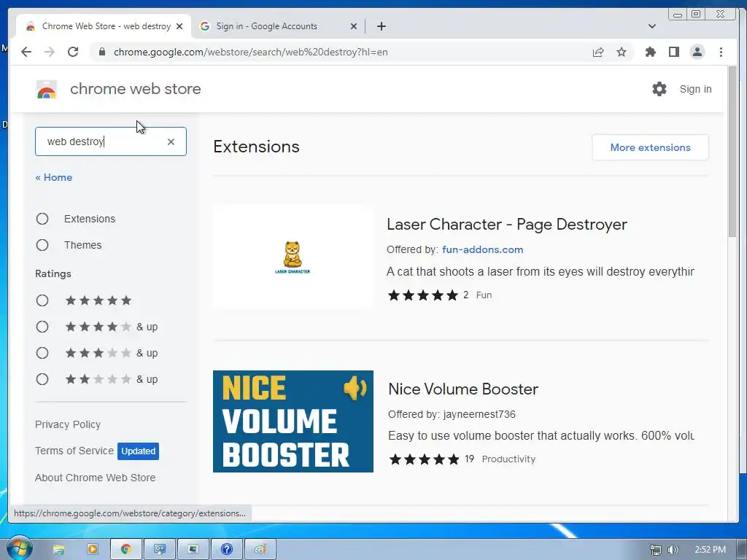Open the Privacy Policy link
747x560 pixels.
68,424
